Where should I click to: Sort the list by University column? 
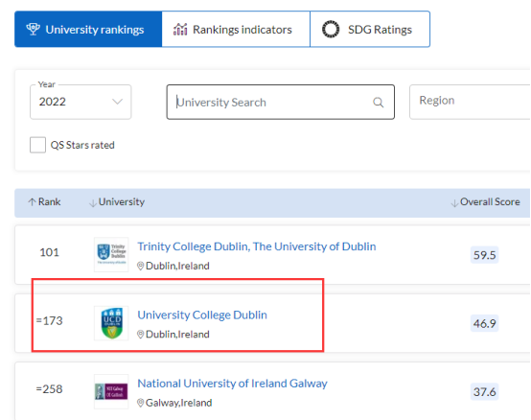point(117,202)
